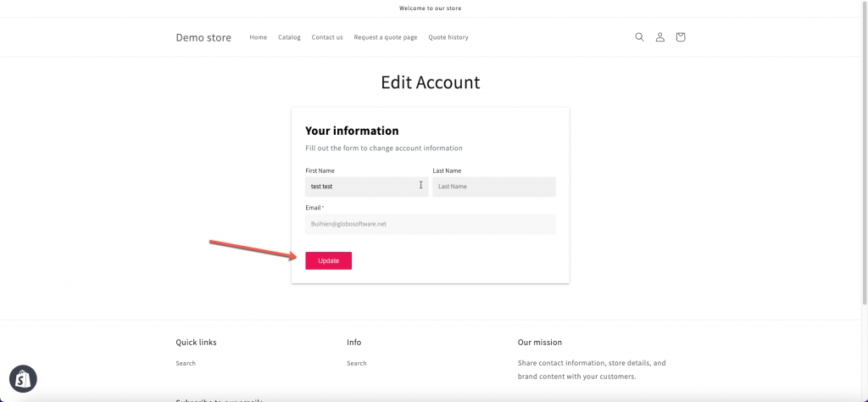The image size is (868, 402).
Task: Click the Edit Account page heading
Action: click(x=431, y=82)
